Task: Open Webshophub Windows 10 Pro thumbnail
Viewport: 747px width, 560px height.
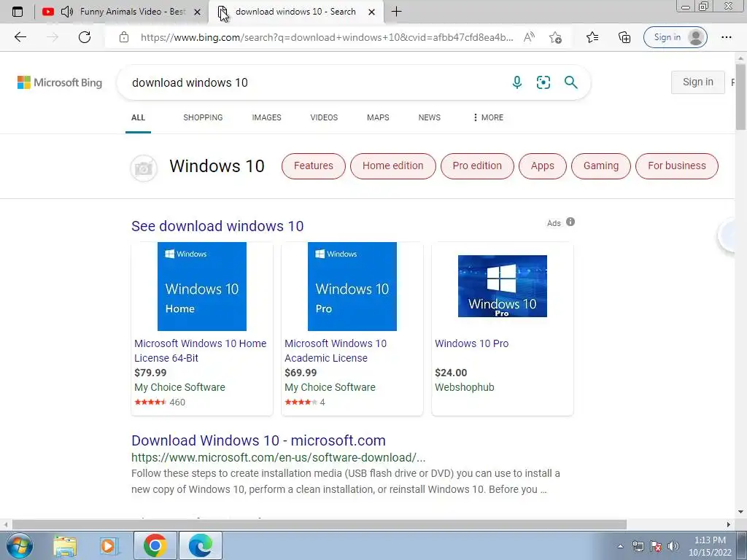Action: pos(502,286)
